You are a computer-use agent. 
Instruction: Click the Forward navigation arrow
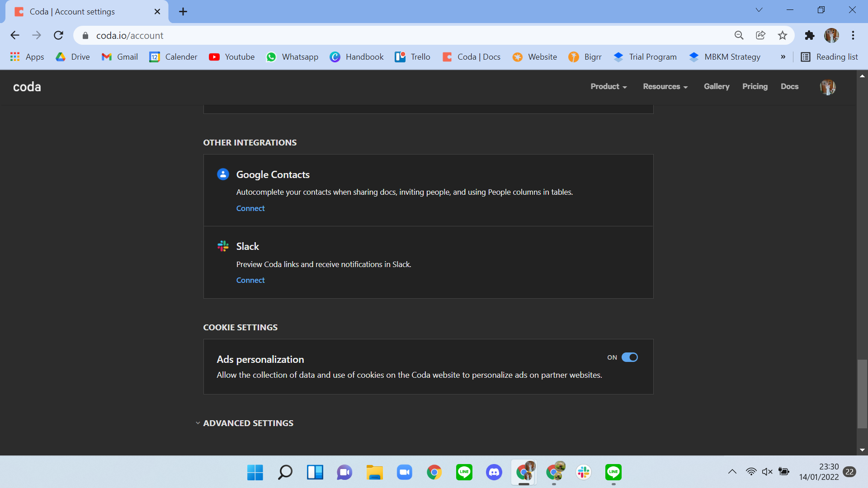coord(37,35)
